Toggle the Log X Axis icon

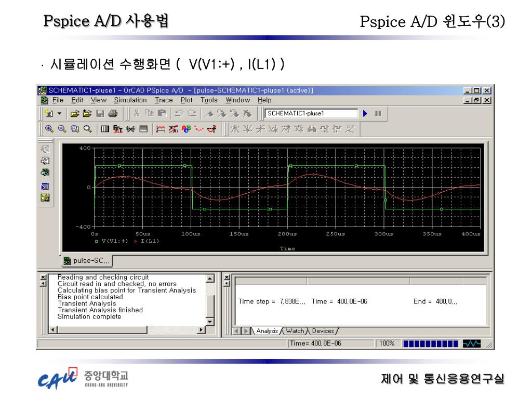tap(105, 129)
